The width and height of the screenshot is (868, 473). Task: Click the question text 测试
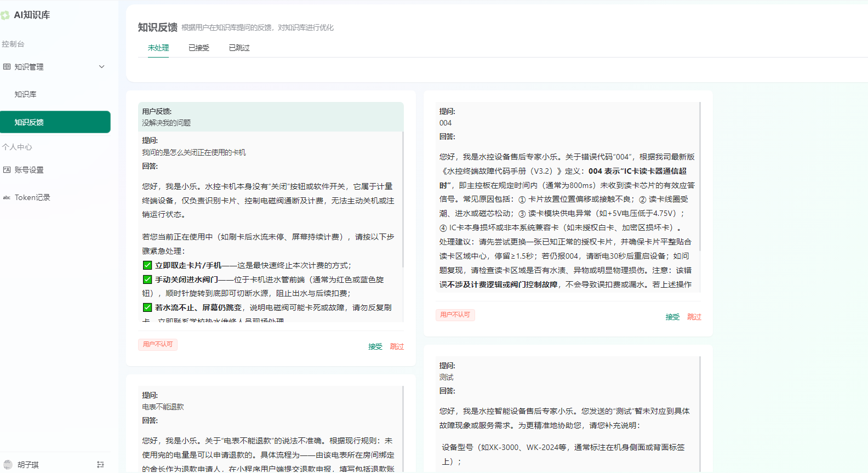coord(446,377)
